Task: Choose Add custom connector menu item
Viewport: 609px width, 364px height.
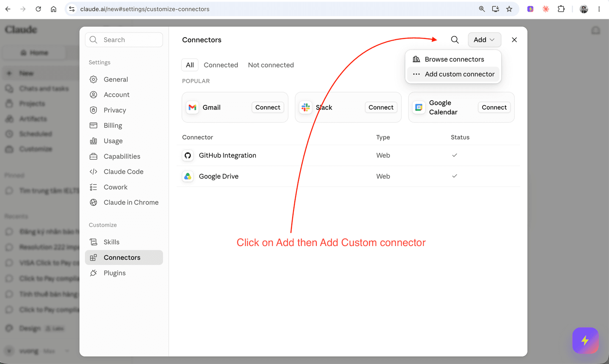Action: (x=453, y=74)
